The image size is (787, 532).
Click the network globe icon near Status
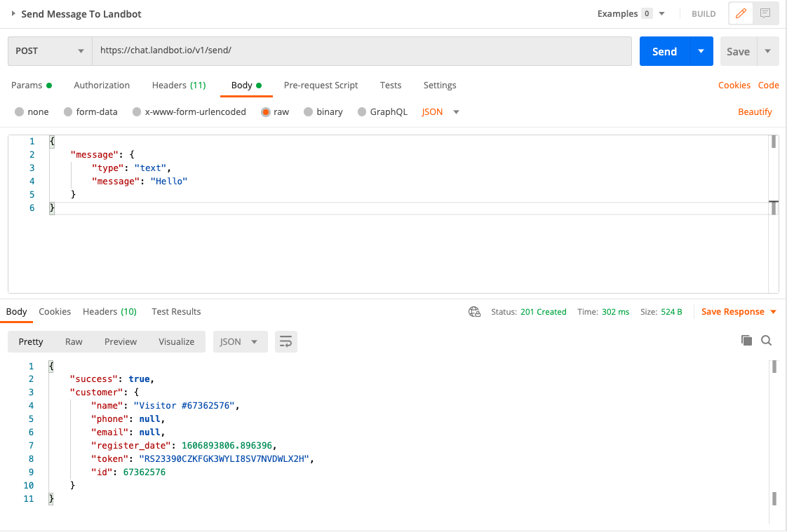click(x=474, y=312)
